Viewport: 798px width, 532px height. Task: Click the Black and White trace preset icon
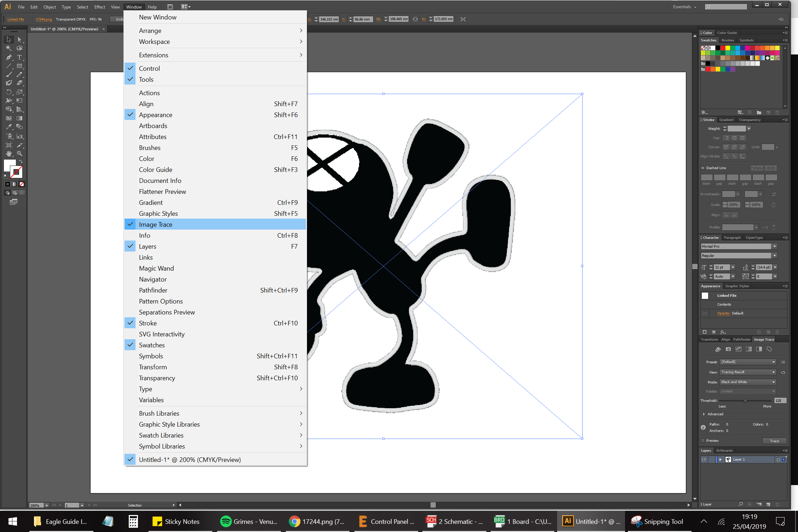click(759, 349)
